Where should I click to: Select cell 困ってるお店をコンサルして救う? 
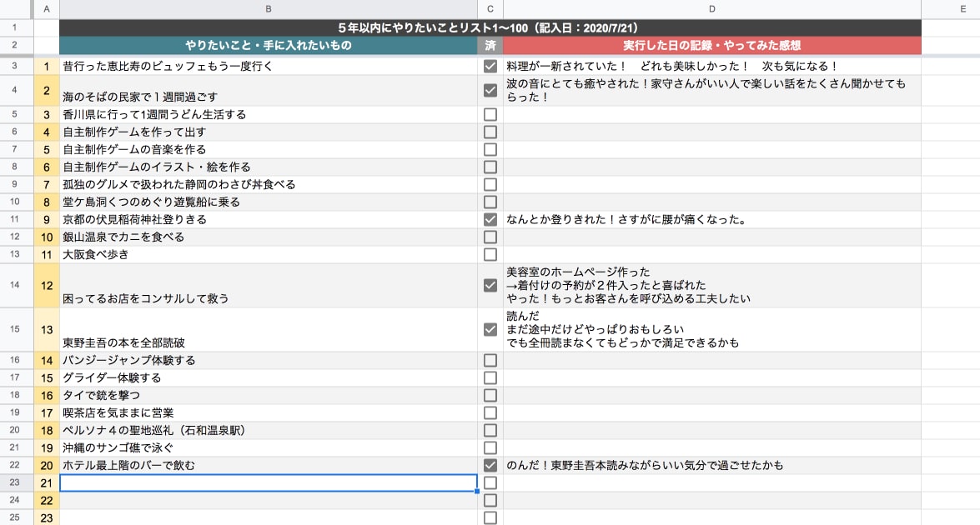pos(268,285)
